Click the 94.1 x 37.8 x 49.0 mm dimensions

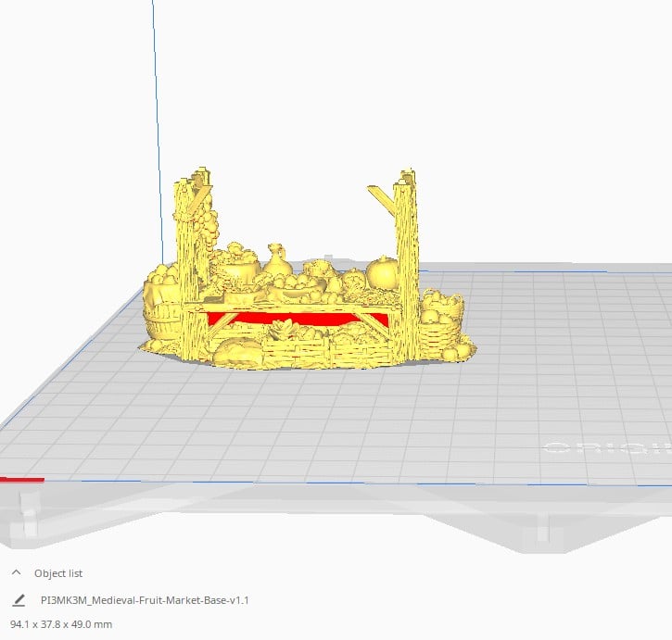click(61, 624)
